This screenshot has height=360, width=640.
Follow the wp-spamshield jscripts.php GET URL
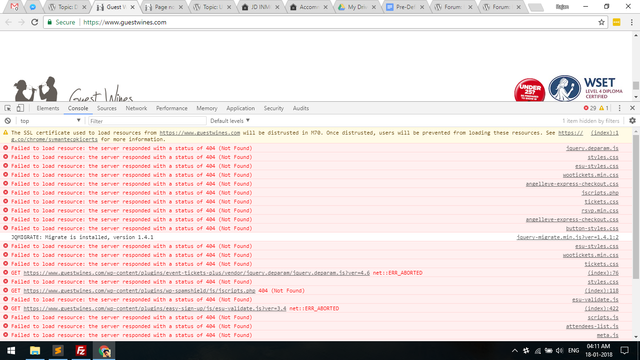point(139,291)
